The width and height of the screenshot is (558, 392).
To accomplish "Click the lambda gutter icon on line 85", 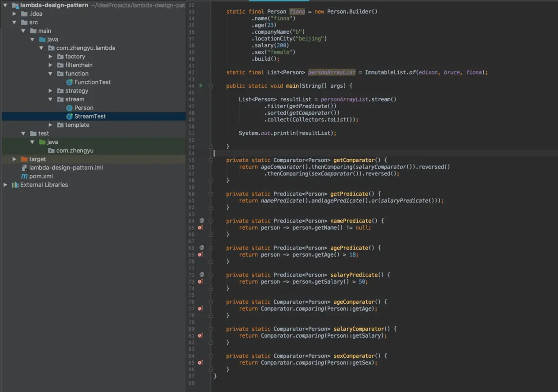I will [201, 362].
